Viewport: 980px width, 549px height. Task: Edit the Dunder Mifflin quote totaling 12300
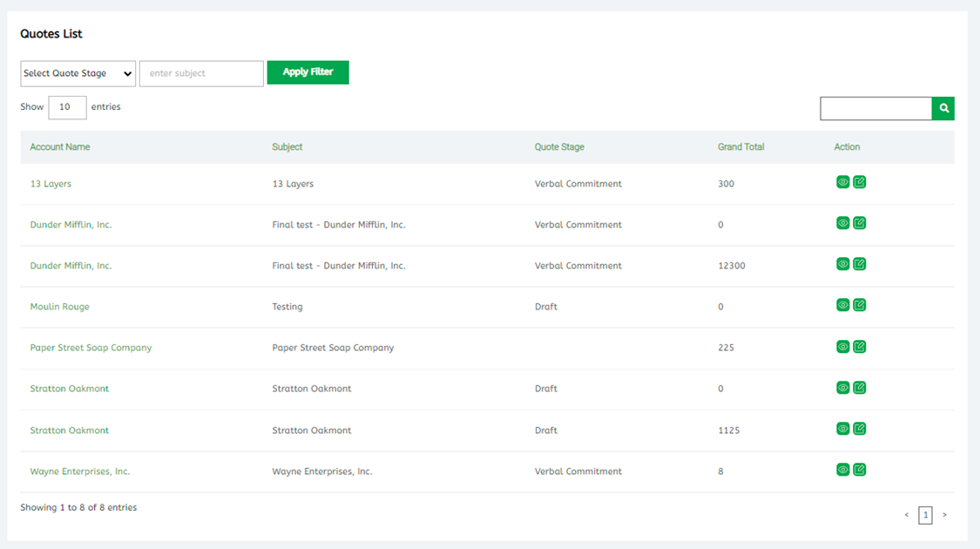tap(860, 264)
